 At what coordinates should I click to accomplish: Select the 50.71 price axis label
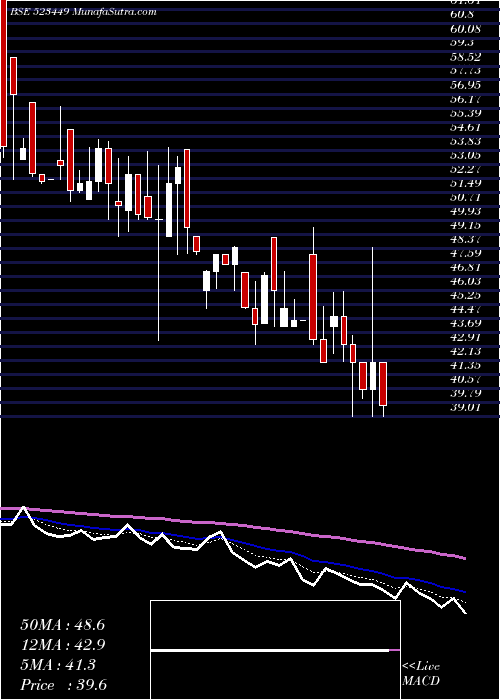466,197
